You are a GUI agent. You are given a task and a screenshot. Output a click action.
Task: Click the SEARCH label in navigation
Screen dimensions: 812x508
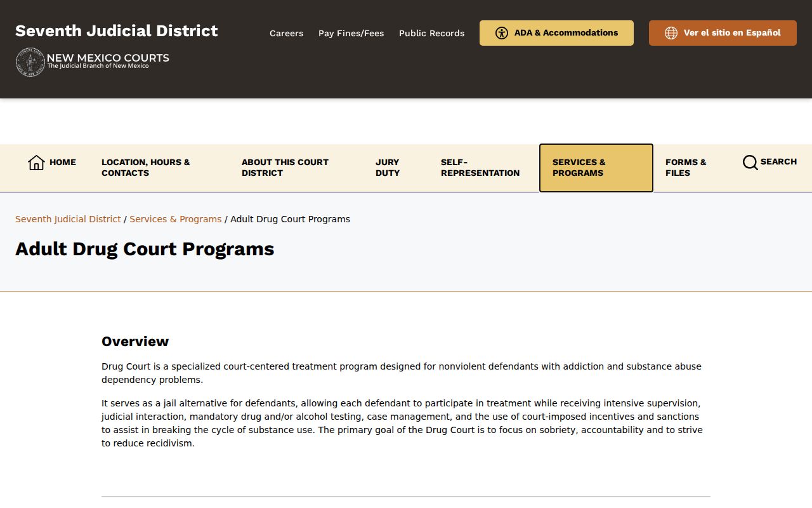778,162
